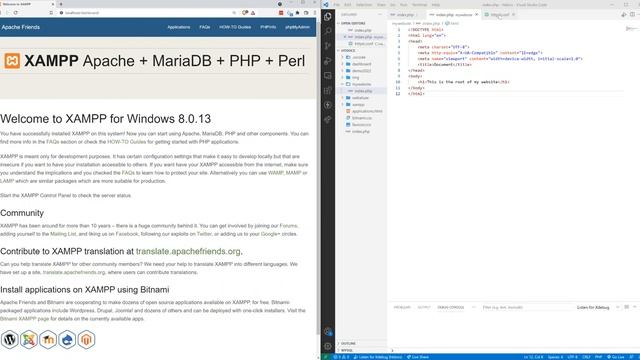Switch to the Debug Console panel tab

pyautogui.click(x=451, y=307)
